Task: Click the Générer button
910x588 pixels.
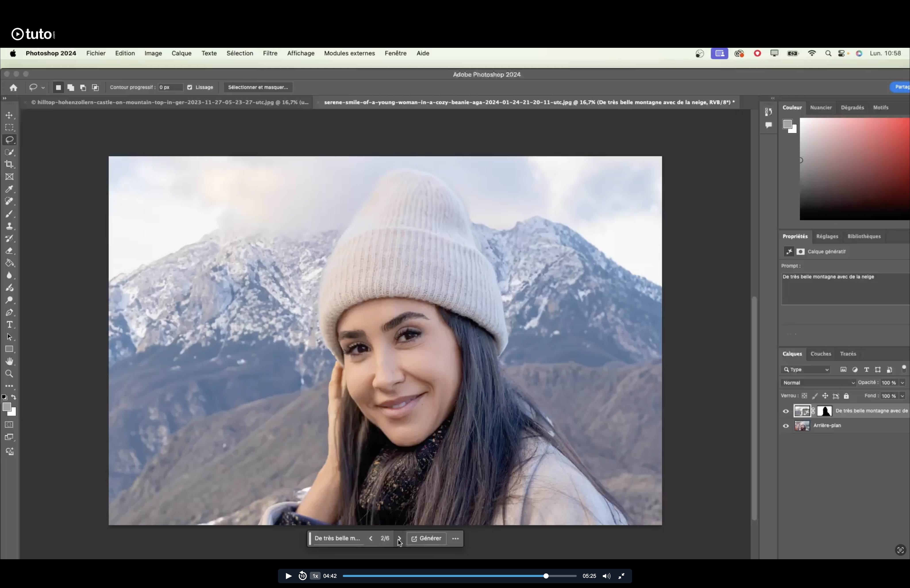Action: [x=426, y=538]
